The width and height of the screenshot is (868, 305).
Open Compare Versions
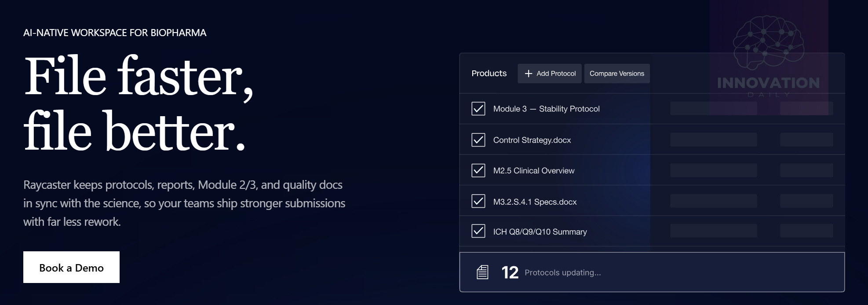(617, 73)
